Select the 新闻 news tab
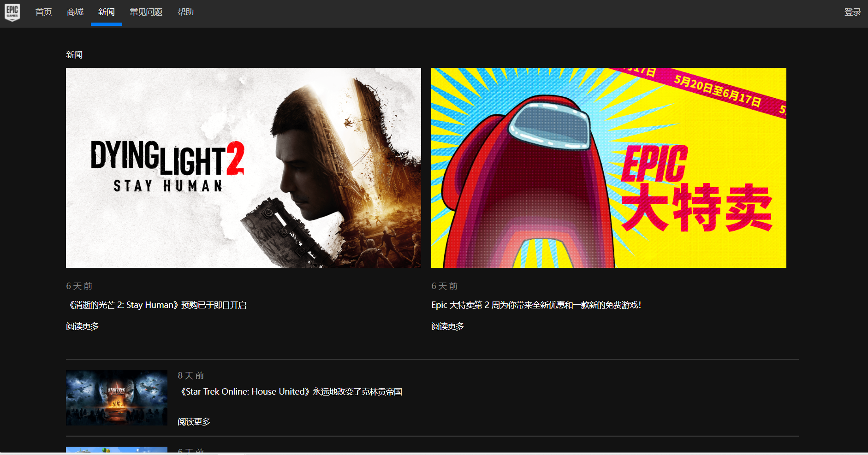Screen dimensions: 868x455 point(107,12)
